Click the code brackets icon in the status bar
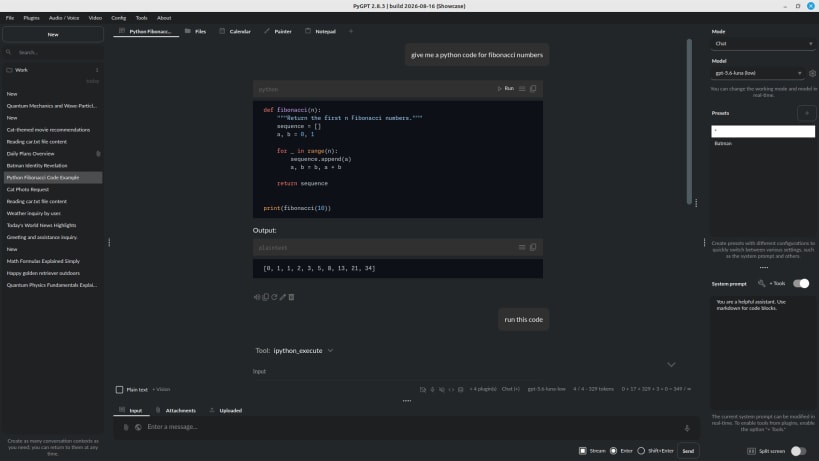Viewport: 819px width, 461px height. [451, 389]
